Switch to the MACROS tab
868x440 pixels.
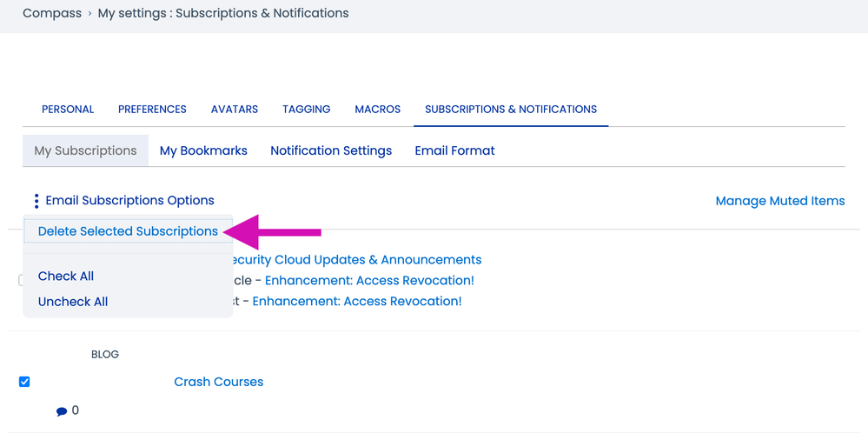(377, 110)
